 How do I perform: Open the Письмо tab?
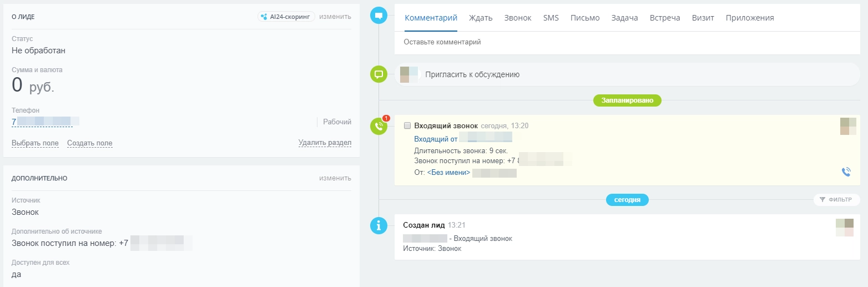pos(585,18)
